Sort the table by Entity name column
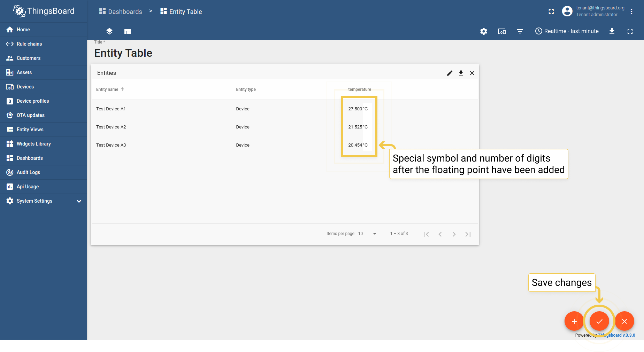Image resolution: width=644 pixels, height=352 pixels. (107, 89)
